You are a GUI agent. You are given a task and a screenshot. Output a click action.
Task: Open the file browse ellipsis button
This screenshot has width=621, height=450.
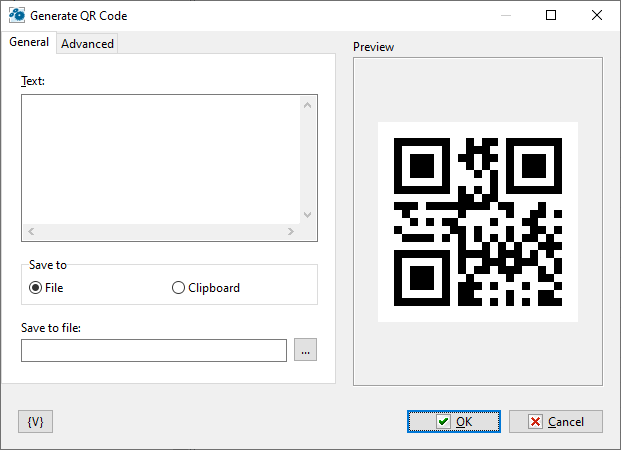(305, 350)
